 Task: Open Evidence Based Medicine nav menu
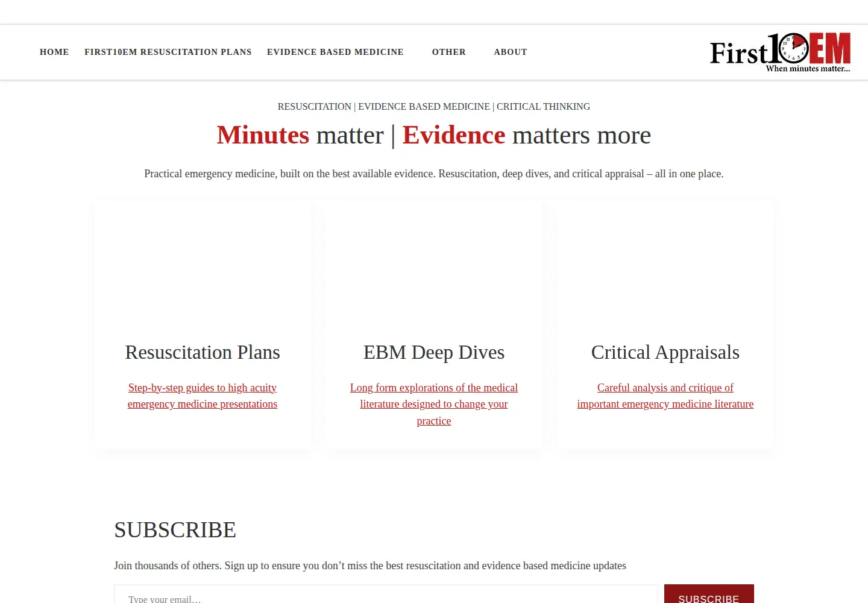[335, 52]
